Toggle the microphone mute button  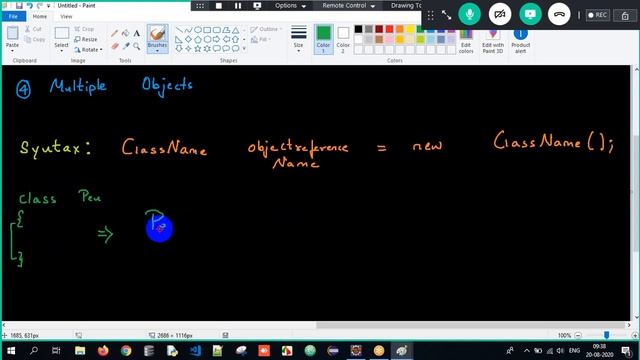[469, 14]
